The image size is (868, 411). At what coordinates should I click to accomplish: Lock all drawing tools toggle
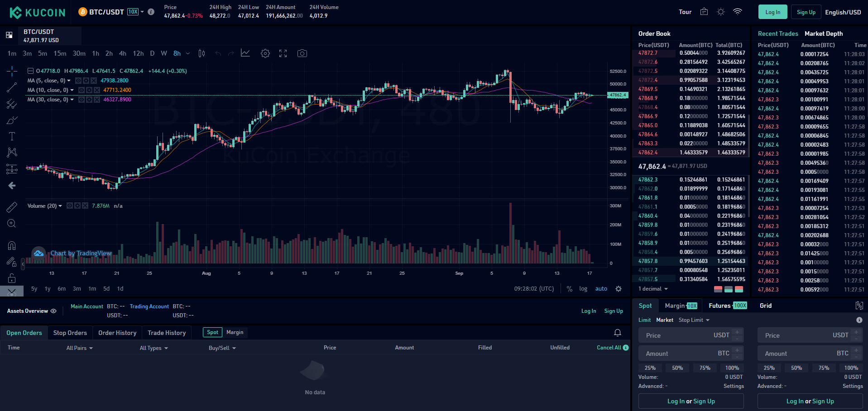point(12,278)
